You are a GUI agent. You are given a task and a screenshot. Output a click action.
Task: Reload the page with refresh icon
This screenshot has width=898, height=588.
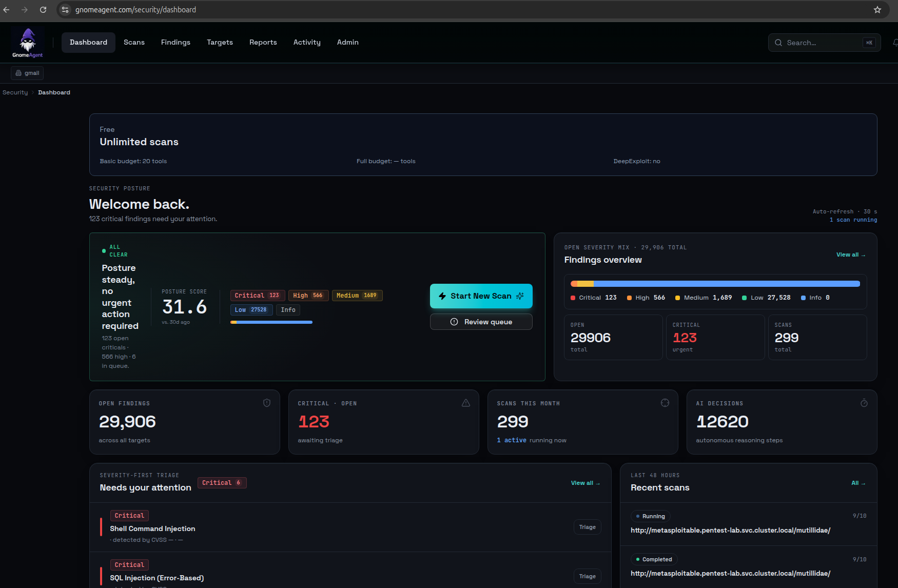(43, 10)
